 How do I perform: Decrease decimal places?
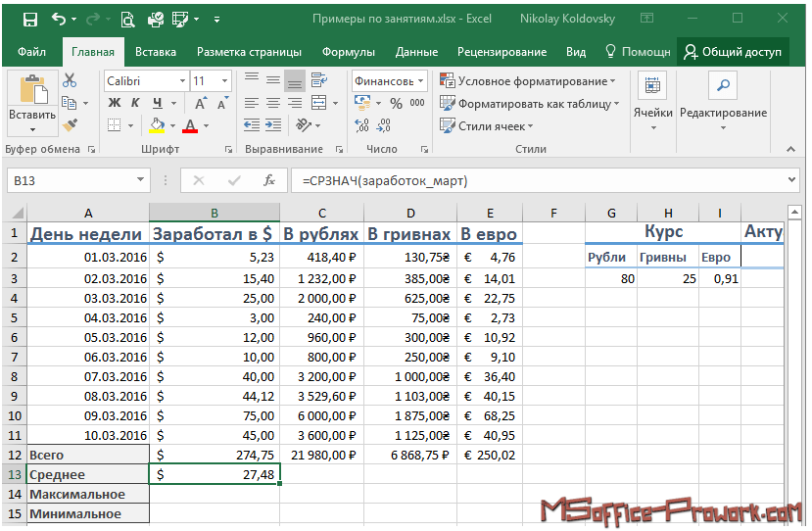click(x=384, y=124)
